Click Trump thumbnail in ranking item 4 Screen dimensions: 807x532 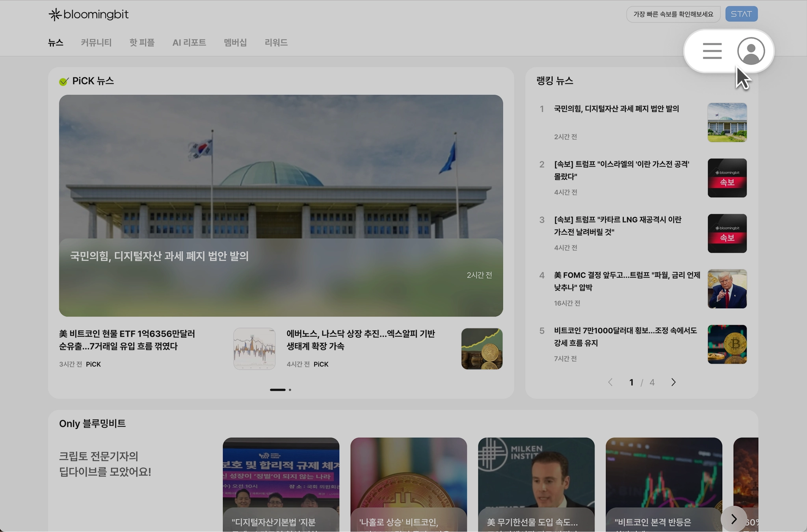727,289
